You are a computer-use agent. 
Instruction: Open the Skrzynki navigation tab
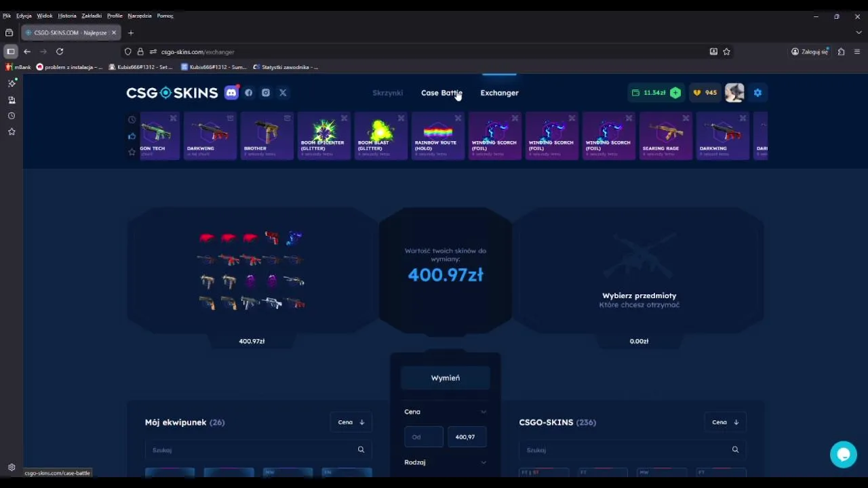pos(388,93)
